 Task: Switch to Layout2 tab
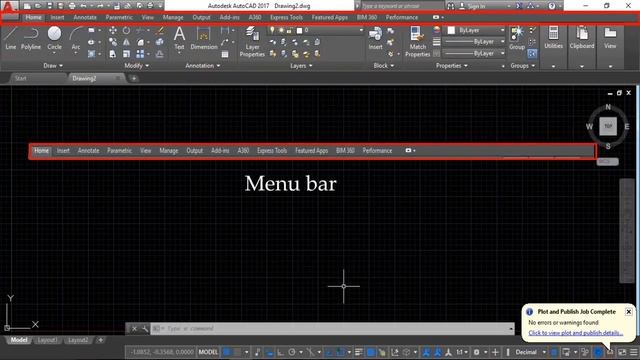tap(78, 340)
